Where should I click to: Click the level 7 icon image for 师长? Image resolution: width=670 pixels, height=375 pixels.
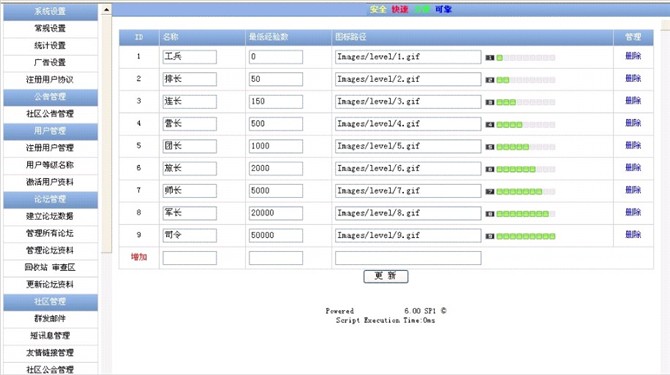coord(520,191)
